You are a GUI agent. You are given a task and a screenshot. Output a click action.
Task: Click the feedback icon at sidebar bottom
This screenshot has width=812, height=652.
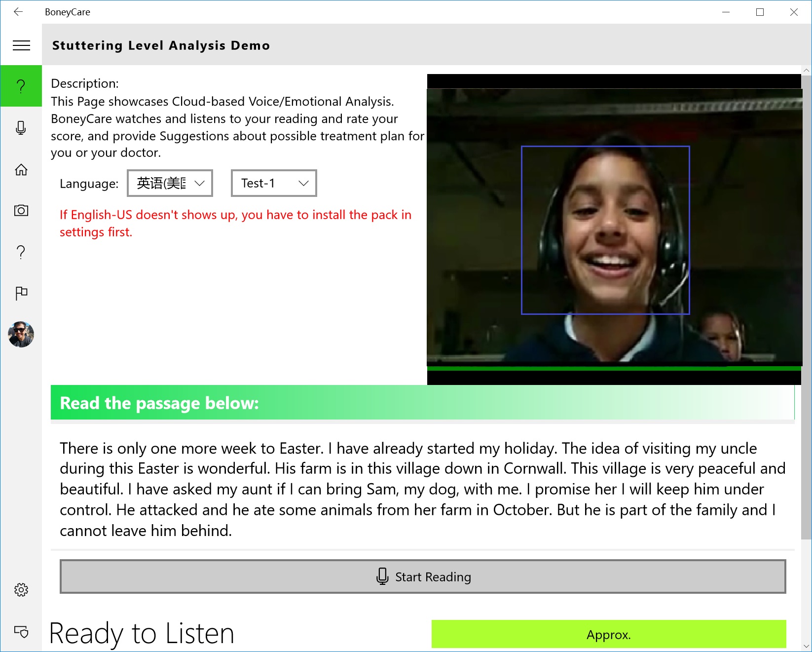tap(21, 631)
